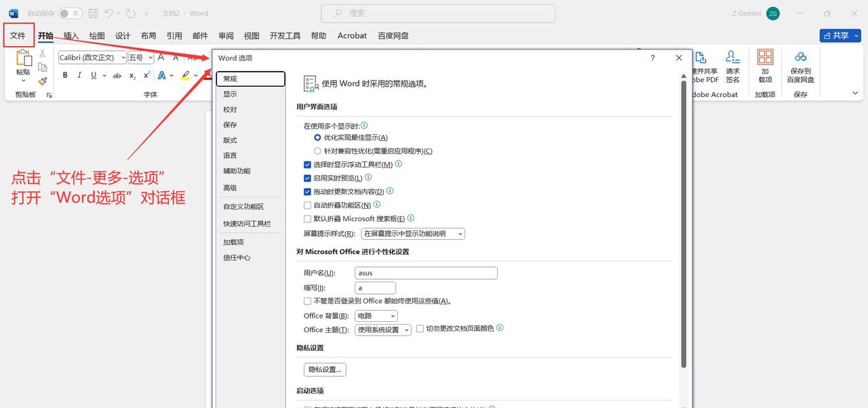Switch to the 开发工具 (Developer) tab
868x408 pixels.
(285, 36)
